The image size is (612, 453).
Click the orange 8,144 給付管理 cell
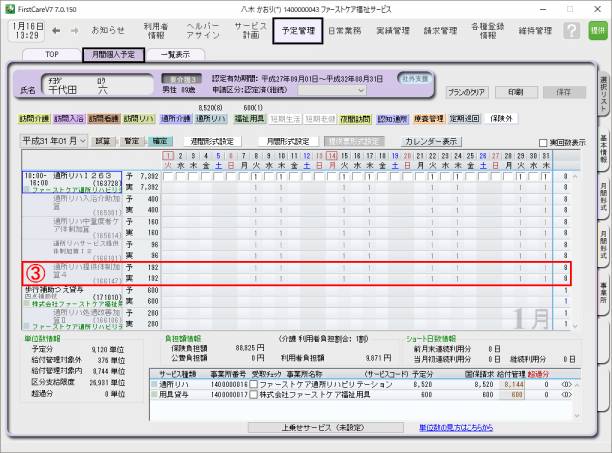tap(513, 383)
